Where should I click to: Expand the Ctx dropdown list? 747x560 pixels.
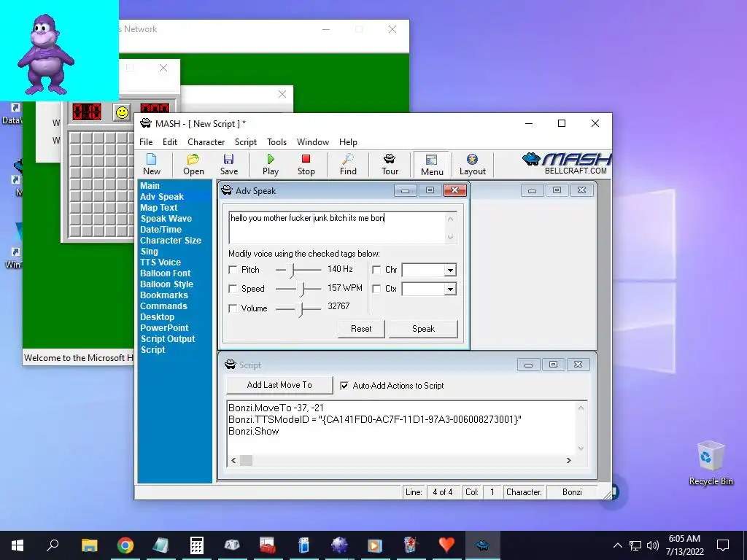449,289
